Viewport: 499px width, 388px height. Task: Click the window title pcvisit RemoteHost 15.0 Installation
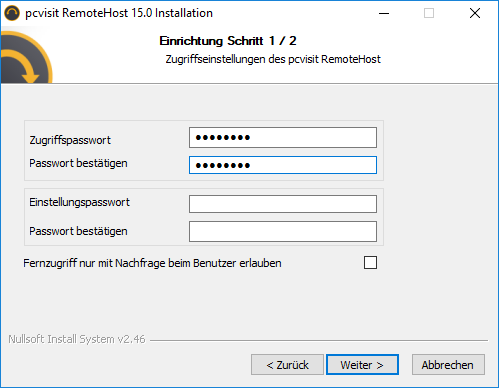point(119,13)
